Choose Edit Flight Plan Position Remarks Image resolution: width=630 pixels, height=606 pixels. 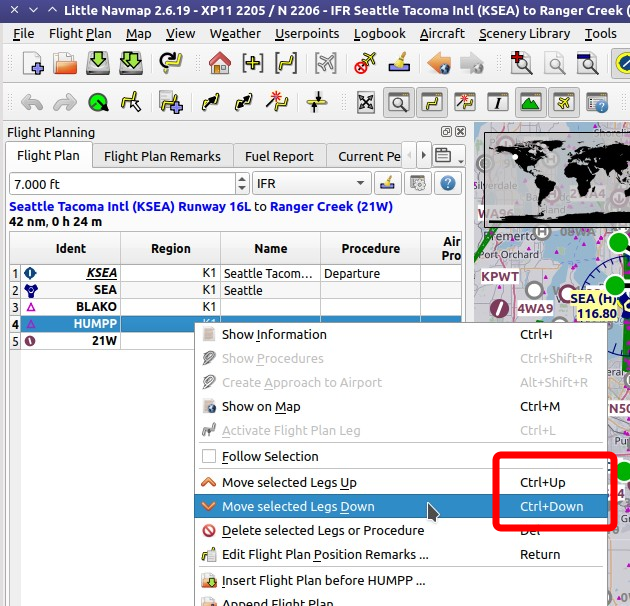[401, 555]
